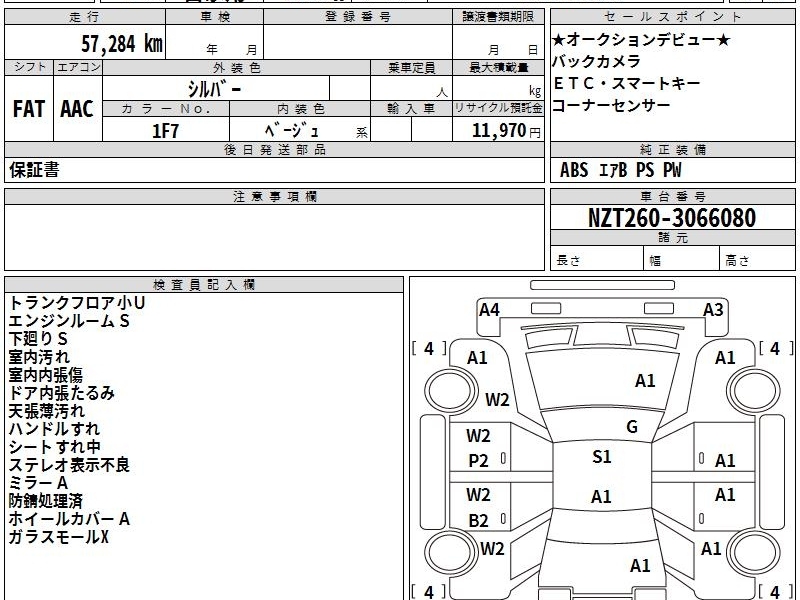Screen dimensions: 800x600
Task: Select the "A4" mark on car diagram
Action: 489,310
